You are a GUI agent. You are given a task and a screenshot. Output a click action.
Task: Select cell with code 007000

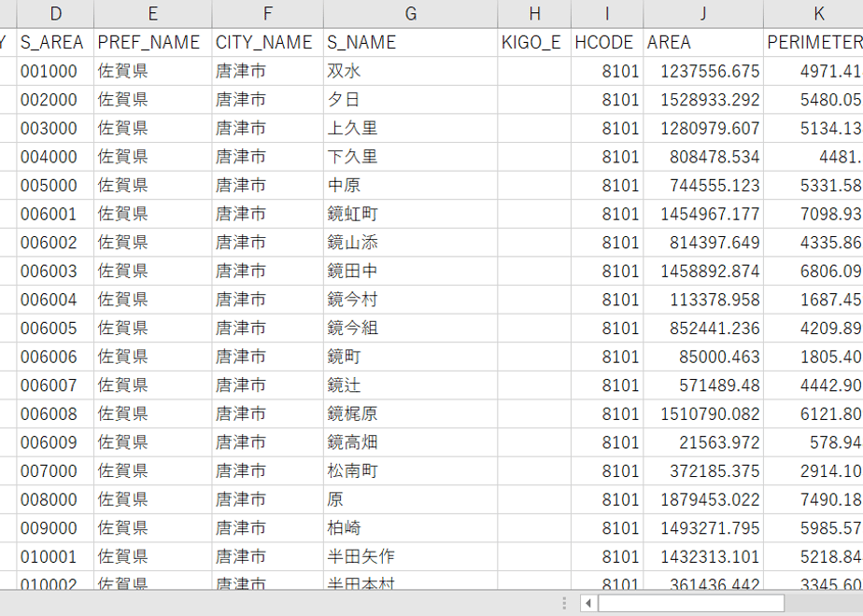56,471
